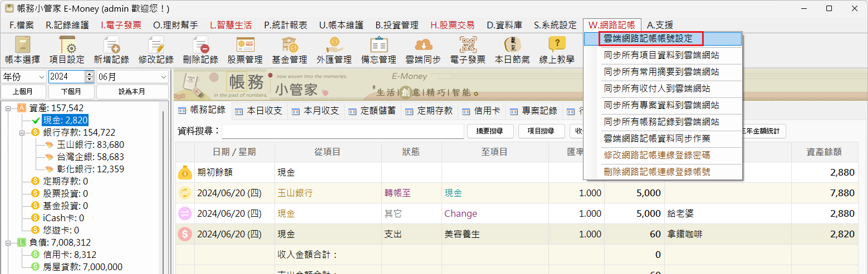This screenshot has width=868, height=274.
Task: Select 同步所有專案資料到雲端網站 menu entry
Action: click(663, 105)
